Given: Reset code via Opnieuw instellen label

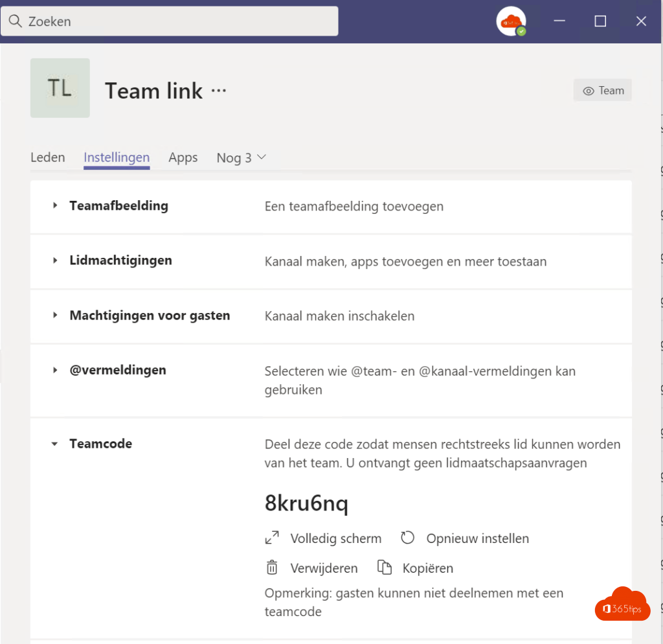Looking at the screenshot, I should (477, 538).
